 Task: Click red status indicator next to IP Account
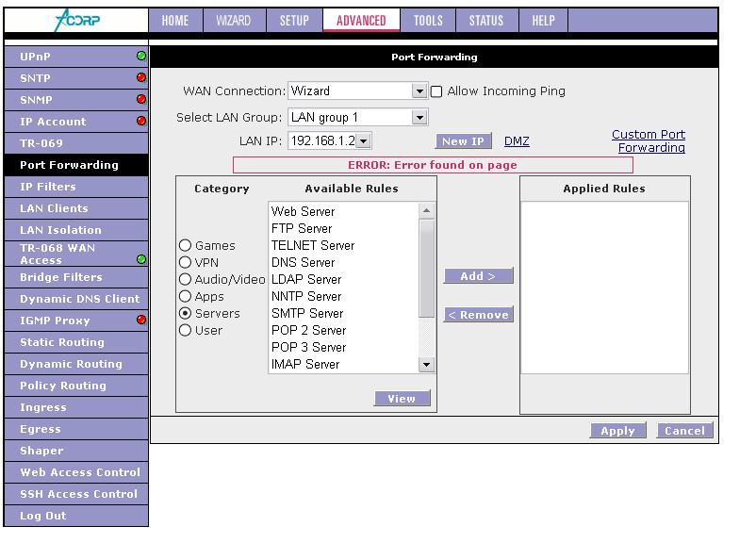[x=141, y=122]
